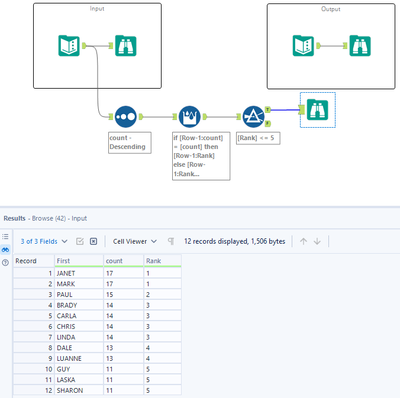Click the Filter tool True output anchor
Viewport: 400px width, 398px height.
268,109
